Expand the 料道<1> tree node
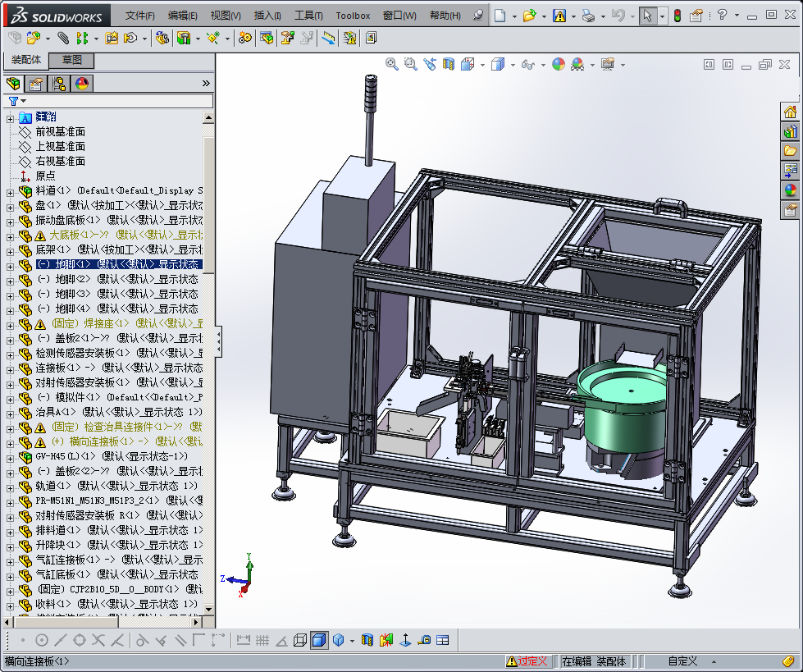This screenshot has width=803, height=672. click(x=11, y=191)
